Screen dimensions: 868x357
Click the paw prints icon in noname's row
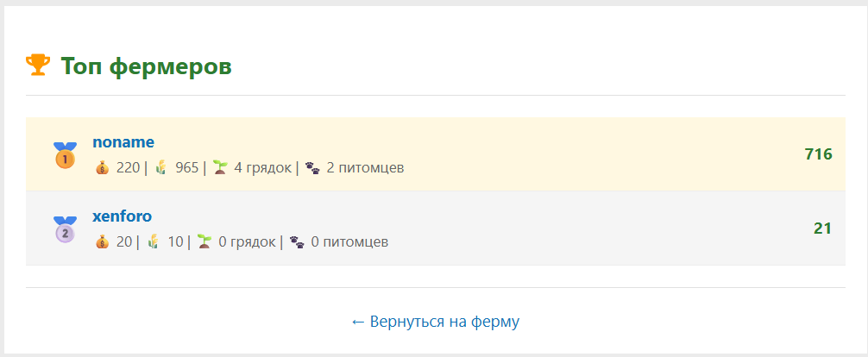click(x=312, y=167)
